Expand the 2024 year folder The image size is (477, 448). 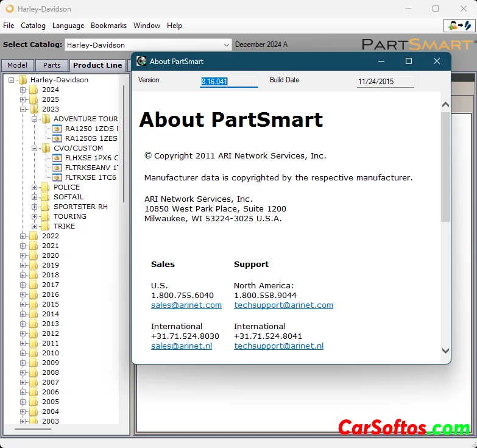coord(23,90)
